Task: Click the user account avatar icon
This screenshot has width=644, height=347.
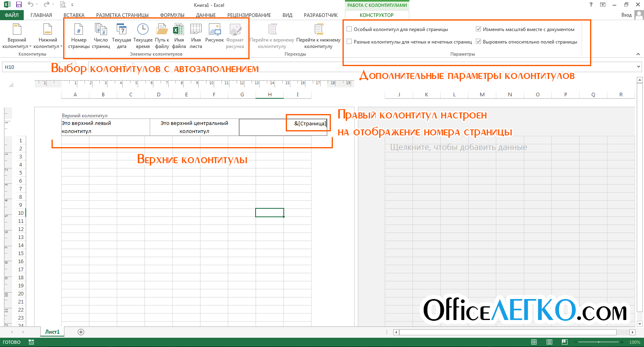Action: point(638,15)
